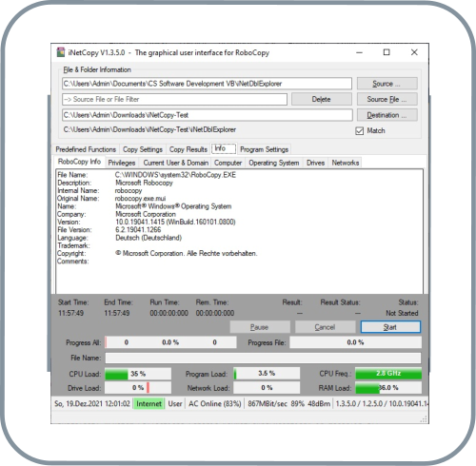The height and width of the screenshot is (466, 476).
Task: Click the Destination button
Action: 387,115
